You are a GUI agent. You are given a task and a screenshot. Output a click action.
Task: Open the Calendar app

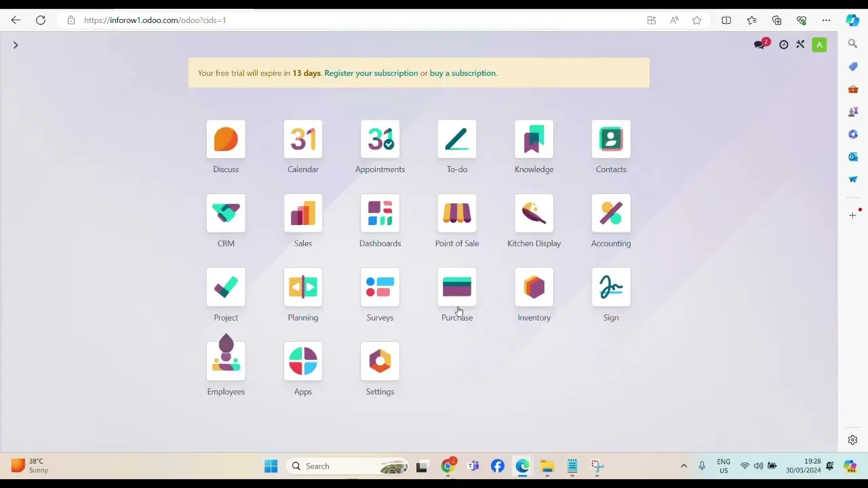[303, 140]
